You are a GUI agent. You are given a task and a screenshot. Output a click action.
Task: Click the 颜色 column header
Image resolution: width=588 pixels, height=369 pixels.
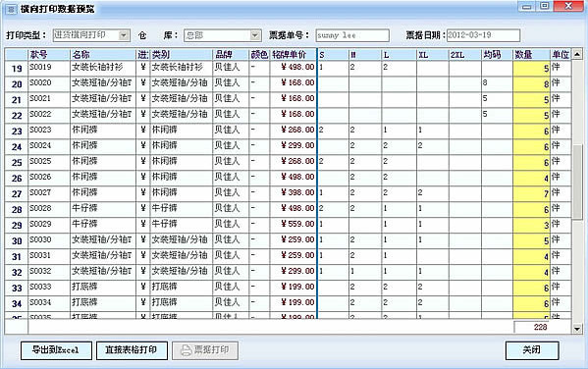(x=259, y=55)
